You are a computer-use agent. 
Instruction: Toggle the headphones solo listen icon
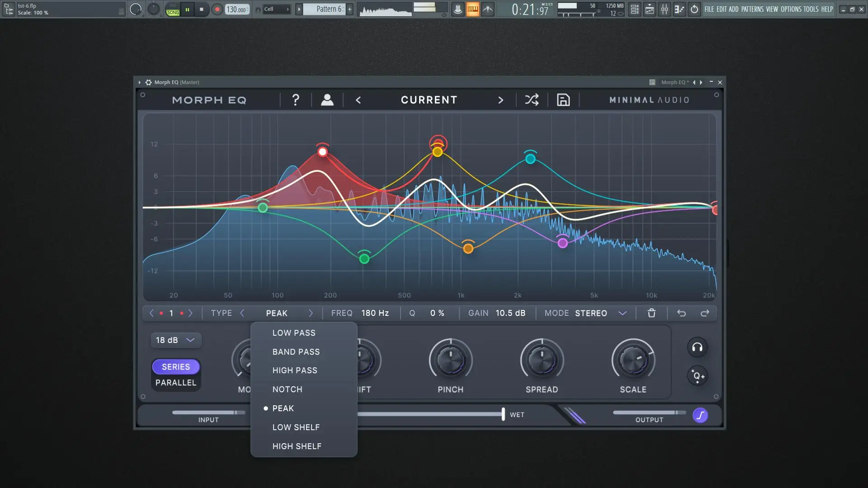click(697, 347)
